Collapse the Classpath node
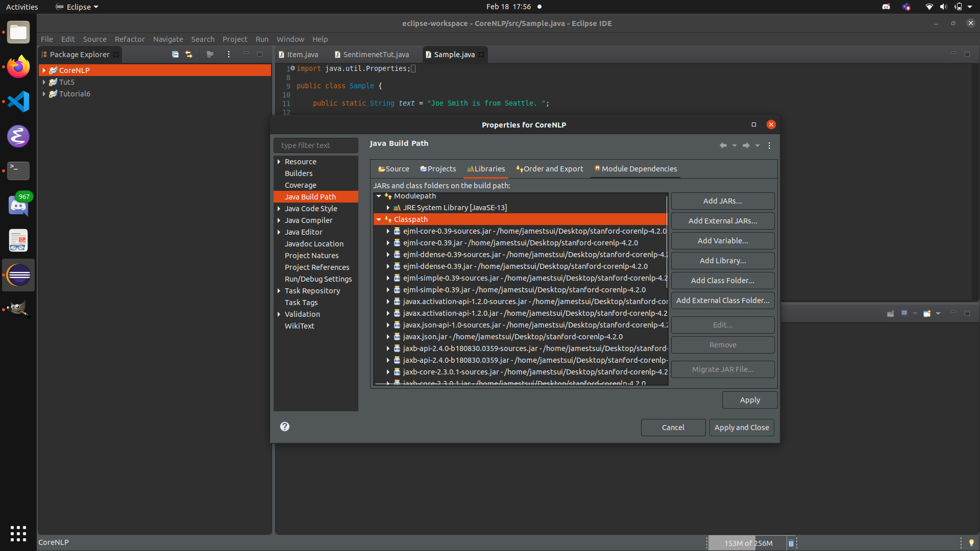The height and width of the screenshot is (551, 980). pyautogui.click(x=379, y=219)
